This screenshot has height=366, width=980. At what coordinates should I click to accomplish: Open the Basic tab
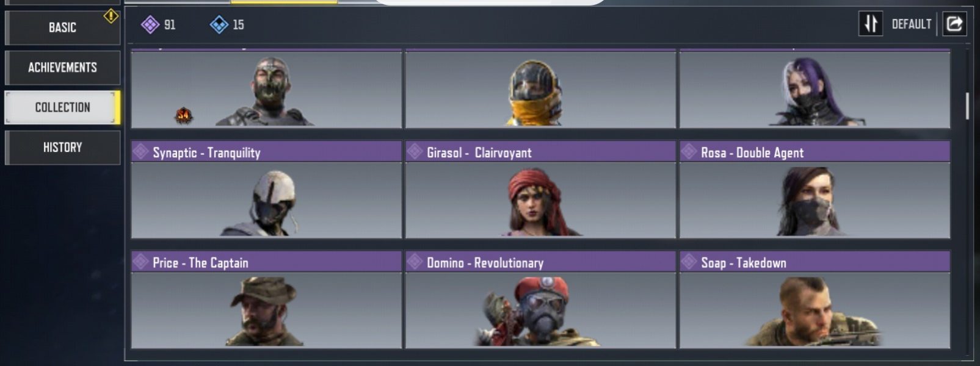tap(62, 27)
